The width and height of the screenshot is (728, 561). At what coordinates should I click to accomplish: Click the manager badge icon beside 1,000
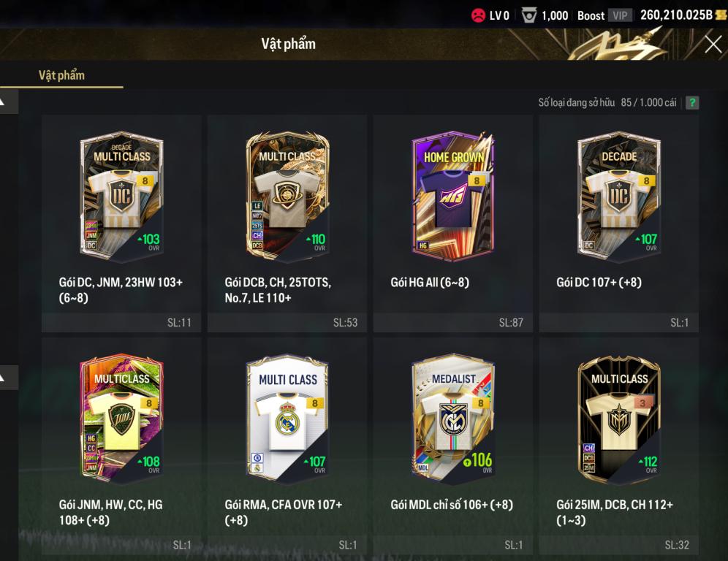pyautogui.click(x=528, y=16)
